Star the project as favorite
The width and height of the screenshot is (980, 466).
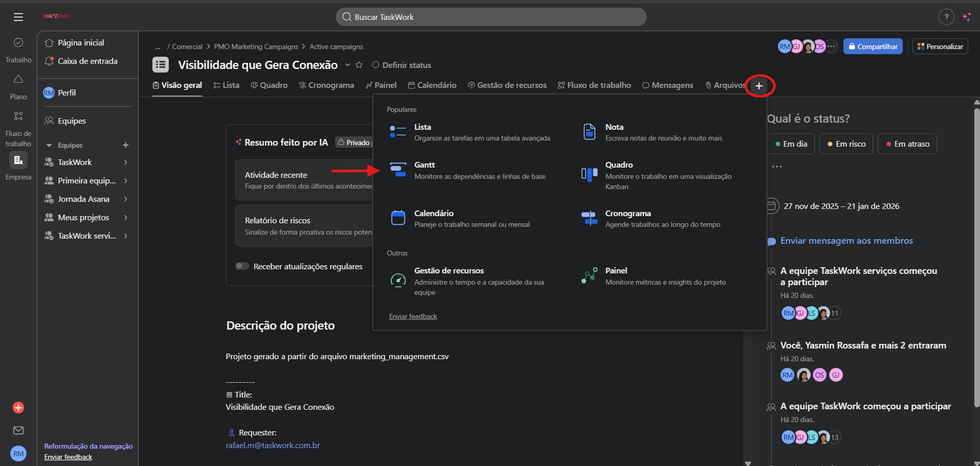[x=359, y=65]
